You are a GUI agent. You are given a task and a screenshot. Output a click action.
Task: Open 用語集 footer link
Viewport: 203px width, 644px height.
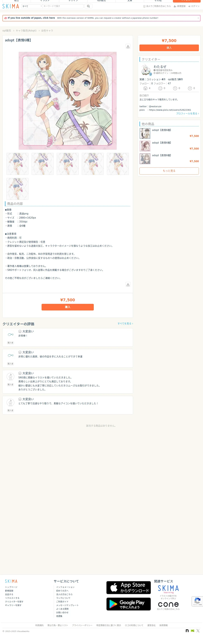pyautogui.click(x=59, y=616)
